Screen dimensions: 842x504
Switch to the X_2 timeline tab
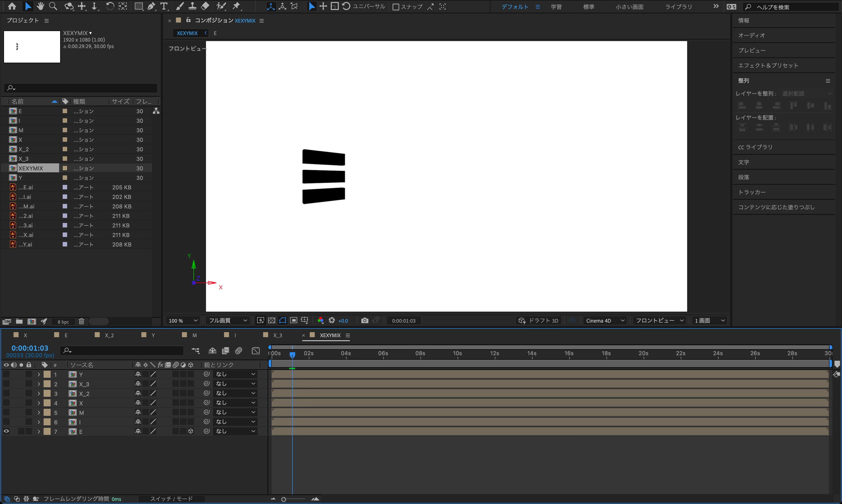click(109, 335)
